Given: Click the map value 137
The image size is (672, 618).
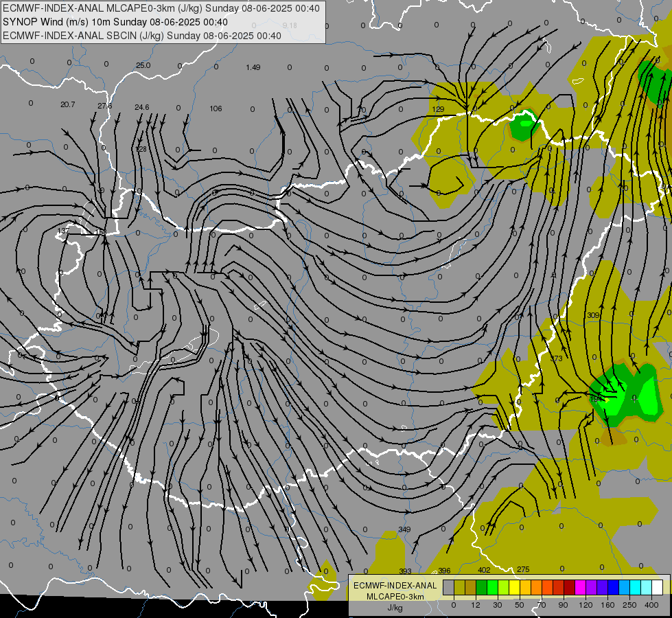Looking at the screenshot, I should pos(63,231).
